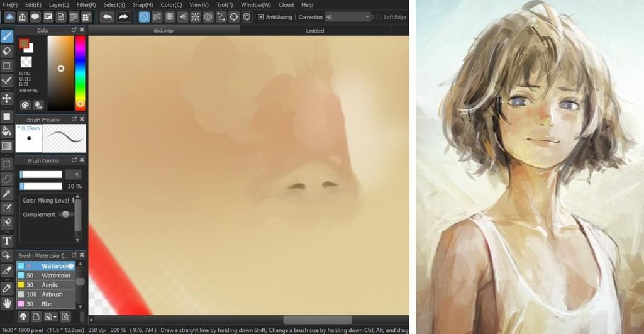The height and width of the screenshot is (334, 644).
Task: Select the Eraser tool
Action: (x=6, y=51)
